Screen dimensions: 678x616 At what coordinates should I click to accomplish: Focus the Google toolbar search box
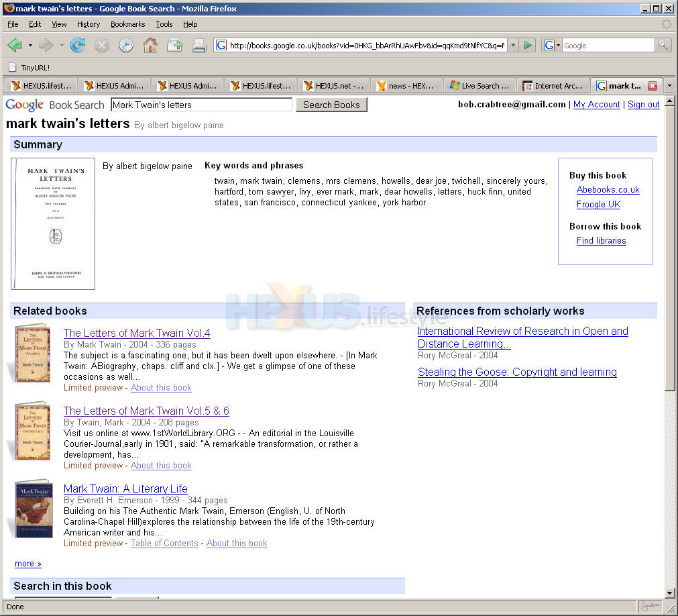(x=608, y=45)
